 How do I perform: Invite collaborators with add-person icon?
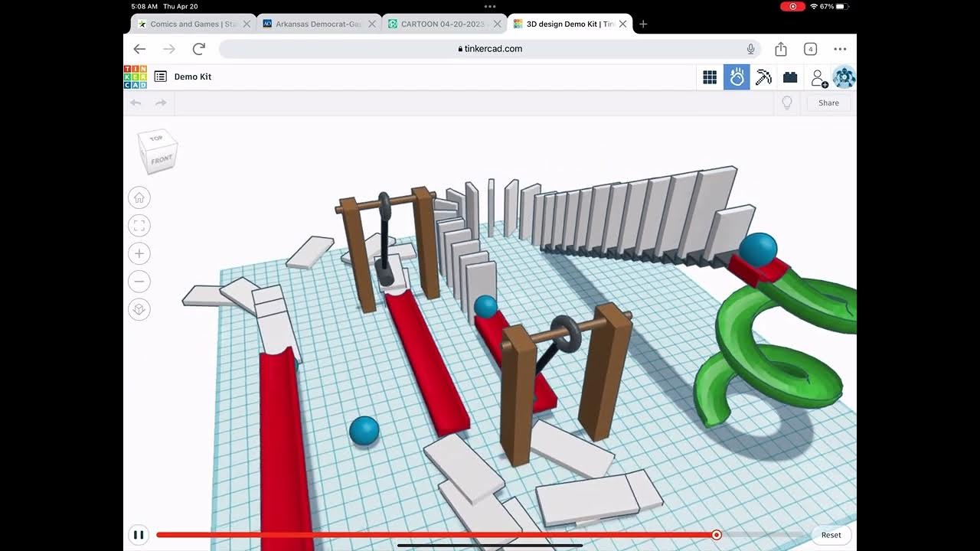[818, 77]
